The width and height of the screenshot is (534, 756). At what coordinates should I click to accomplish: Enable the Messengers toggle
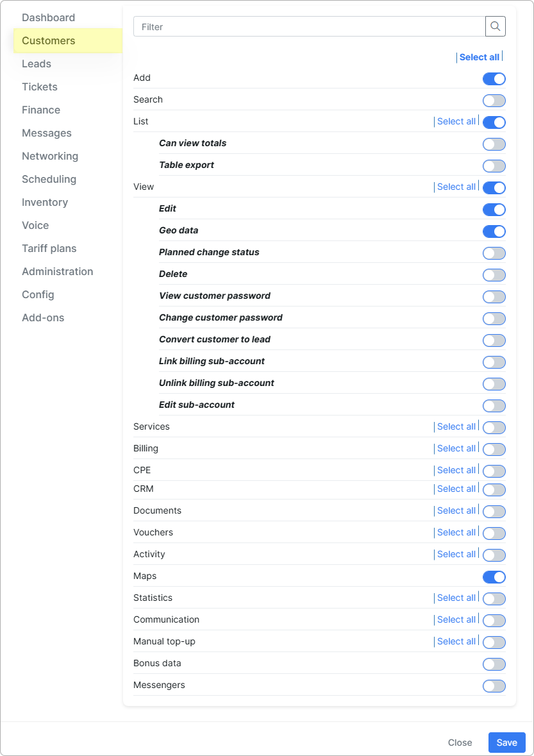pos(494,686)
